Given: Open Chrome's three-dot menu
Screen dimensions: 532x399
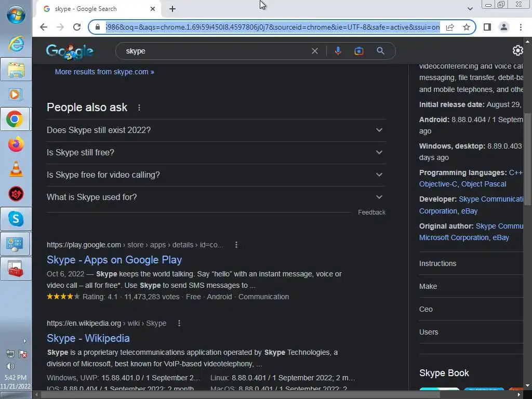Looking at the screenshot, I should [521, 27].
